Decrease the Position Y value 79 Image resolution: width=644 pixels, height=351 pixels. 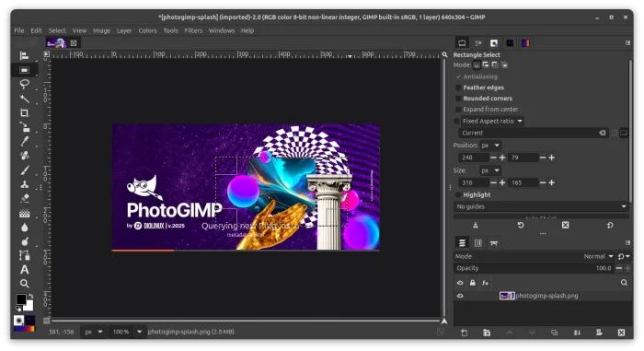pos(543,158)
